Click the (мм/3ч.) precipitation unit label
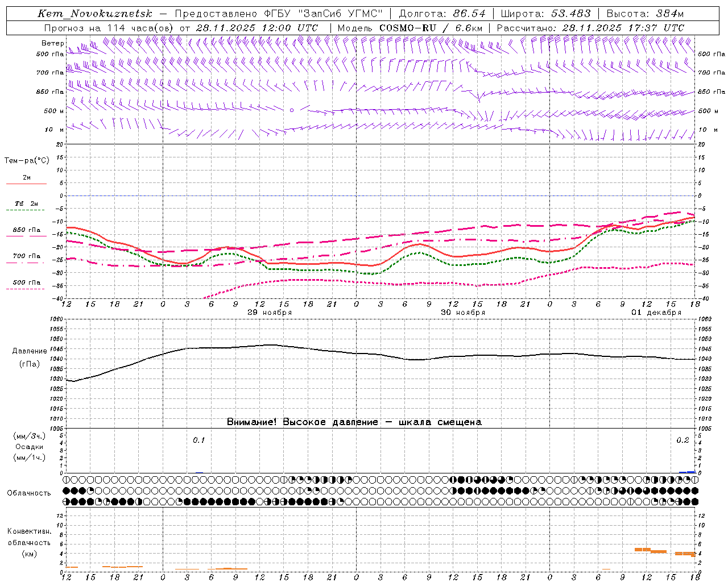The height and width of the screenshot is (582, 728). (x=30, y=436)
